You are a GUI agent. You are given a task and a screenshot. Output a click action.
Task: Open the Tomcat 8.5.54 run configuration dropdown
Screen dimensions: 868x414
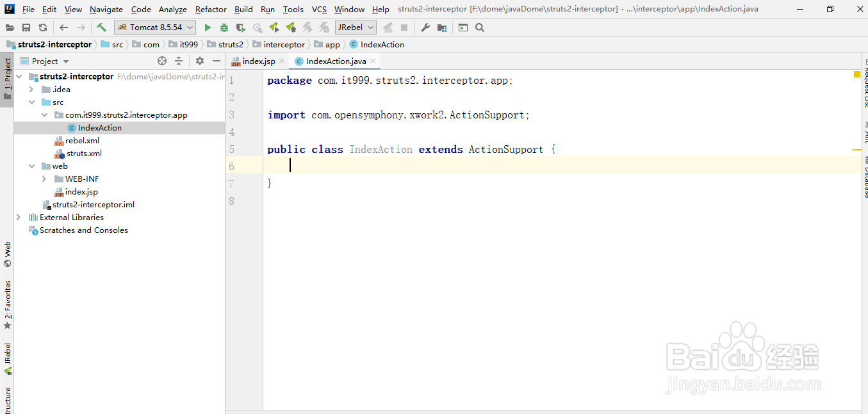point(155,28)
